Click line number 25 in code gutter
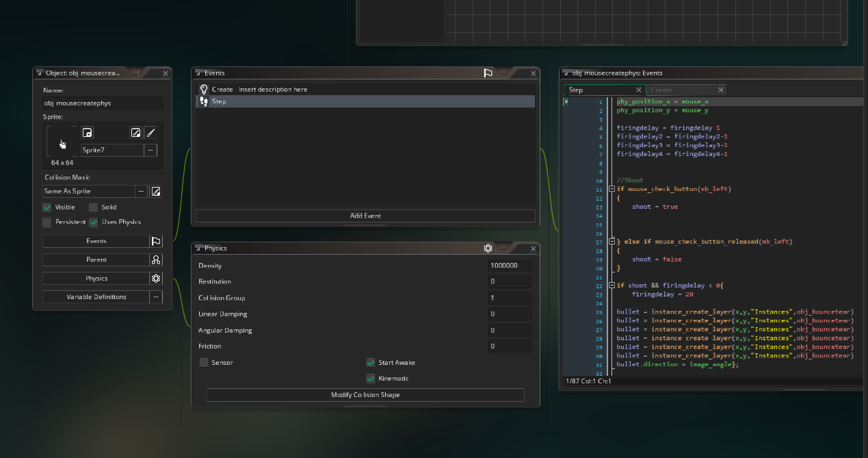This screenshot has width=868, height=458. point(599,312)
